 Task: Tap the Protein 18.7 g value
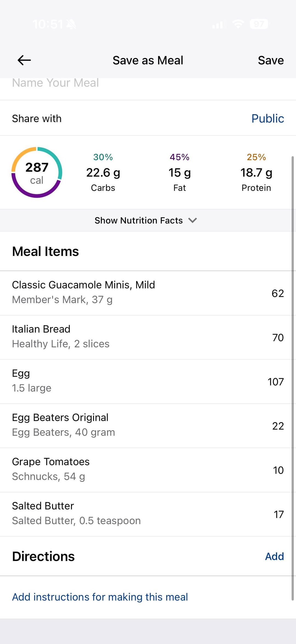point(256,173)
